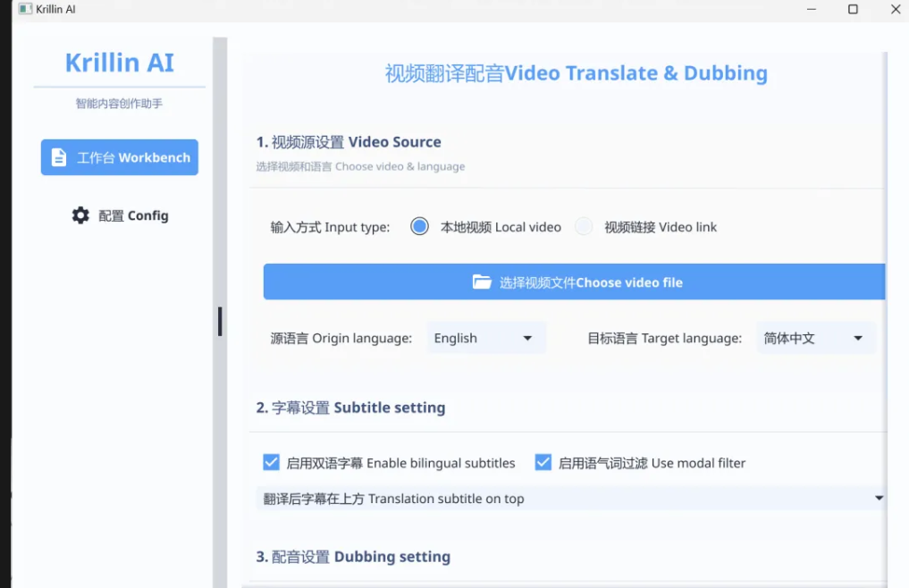
Task: Toggle Use modal filter checkbox
Action: (543, 462)
